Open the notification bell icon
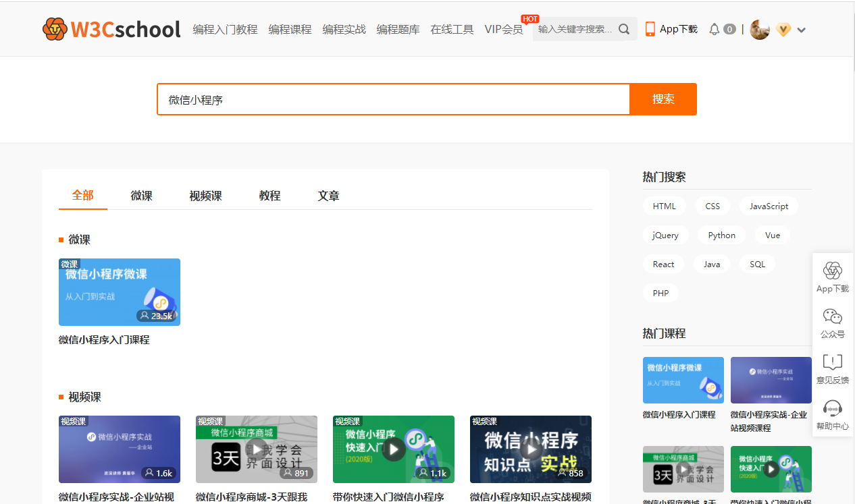 click(x=714, y=30)
